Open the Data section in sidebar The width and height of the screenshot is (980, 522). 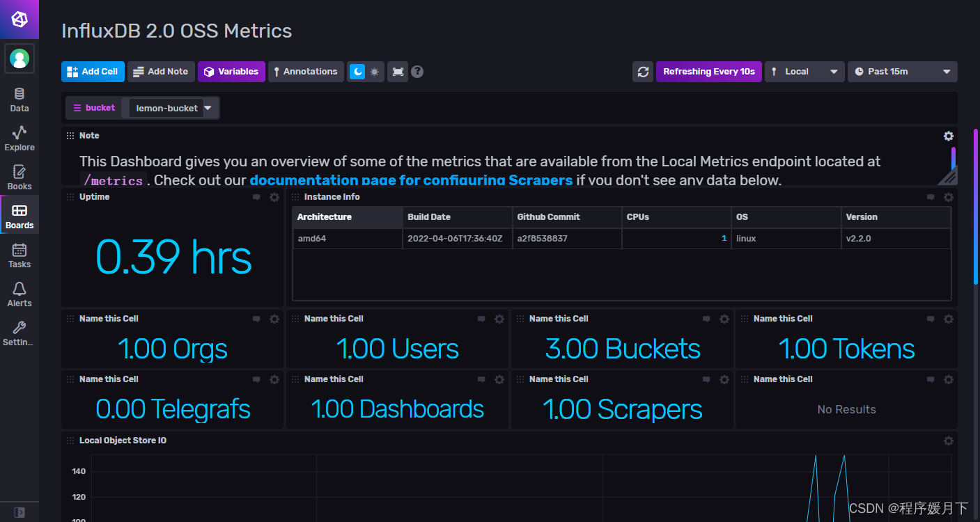[20, 100]
